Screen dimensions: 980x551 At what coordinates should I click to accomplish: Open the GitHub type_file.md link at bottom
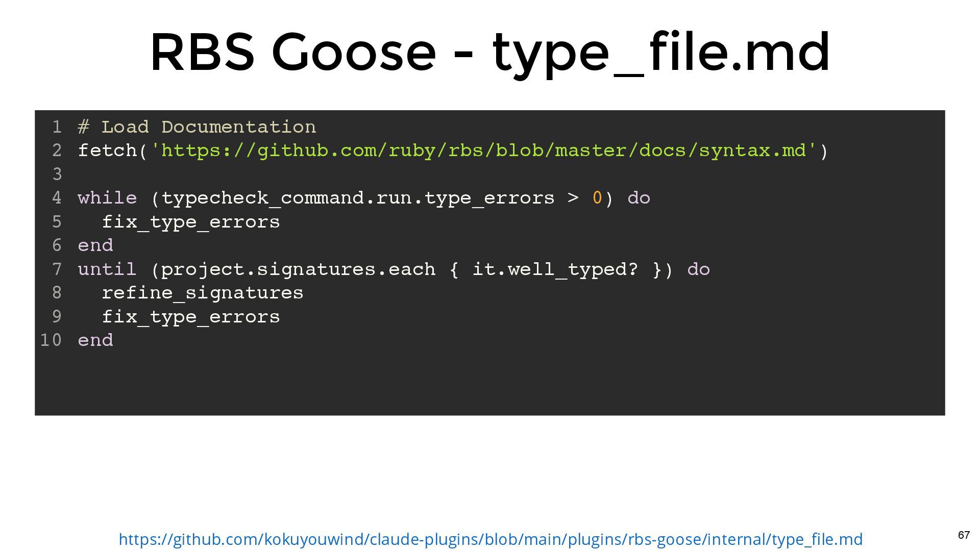point(490,539)
